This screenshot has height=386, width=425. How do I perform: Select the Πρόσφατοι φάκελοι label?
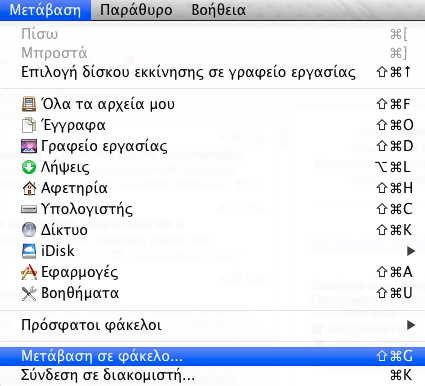coord(91,325)
